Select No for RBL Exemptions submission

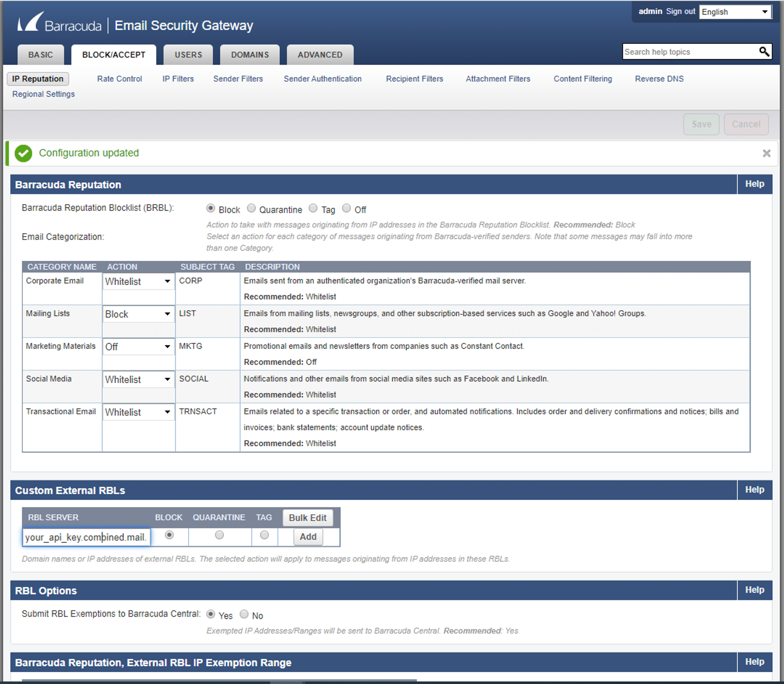244,614
